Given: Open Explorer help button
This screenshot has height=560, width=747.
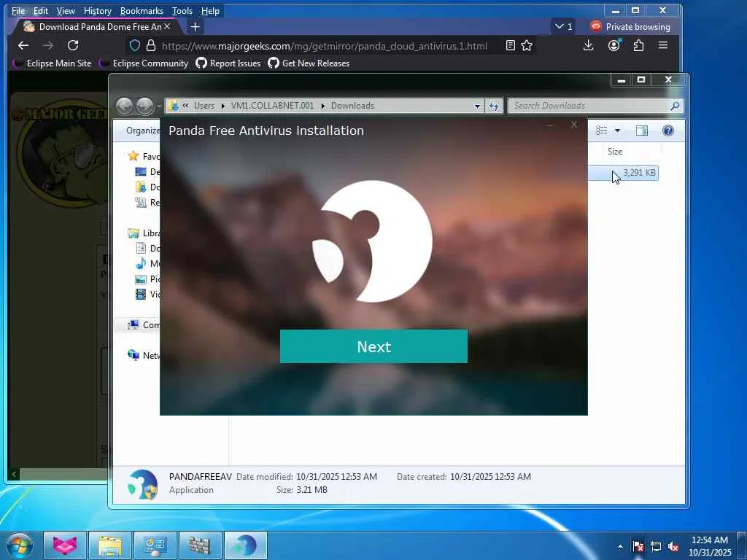Looking at the screenshot, I should [x=668, y=131].
